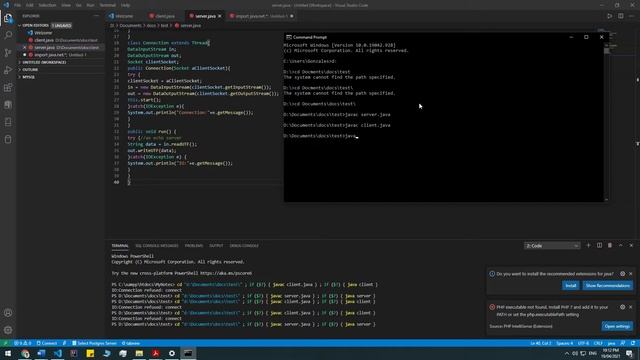Dismiss the PHP executable notification
Image resolution: width=640 pixels, height=360 pixels.
[631, 307]
